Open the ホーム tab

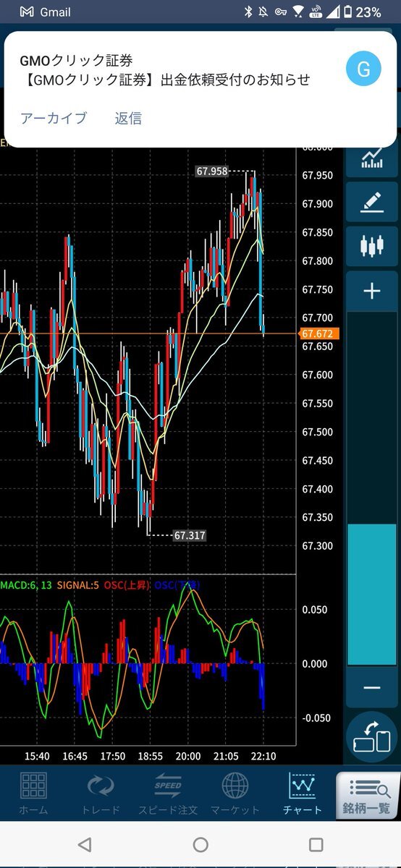tap(33, 793)
